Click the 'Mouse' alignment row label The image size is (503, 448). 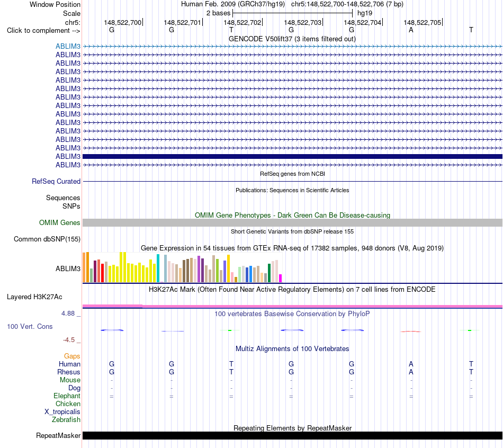coord(70,380)
